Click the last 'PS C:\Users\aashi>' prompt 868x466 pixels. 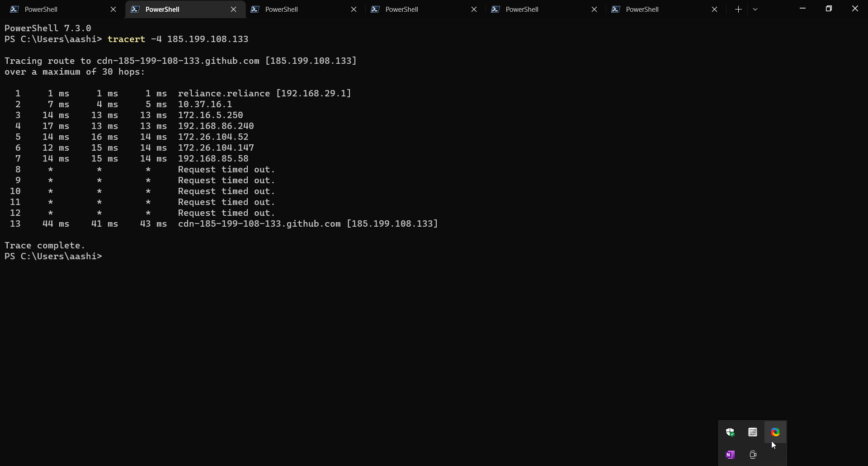tap(53, 256)
